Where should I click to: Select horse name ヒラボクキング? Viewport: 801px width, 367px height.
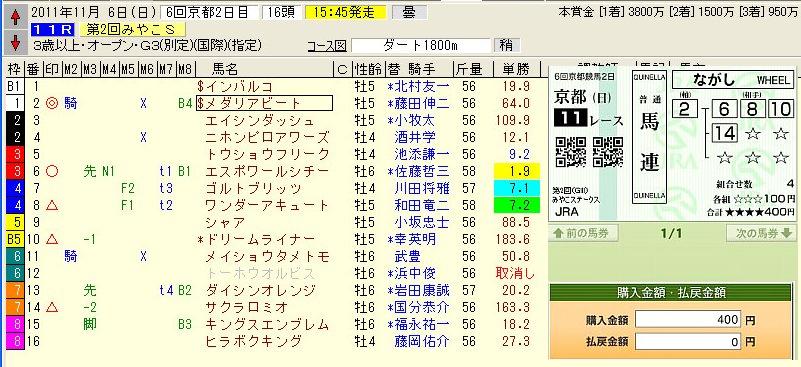pyautogui.click(x=253, y=341)
